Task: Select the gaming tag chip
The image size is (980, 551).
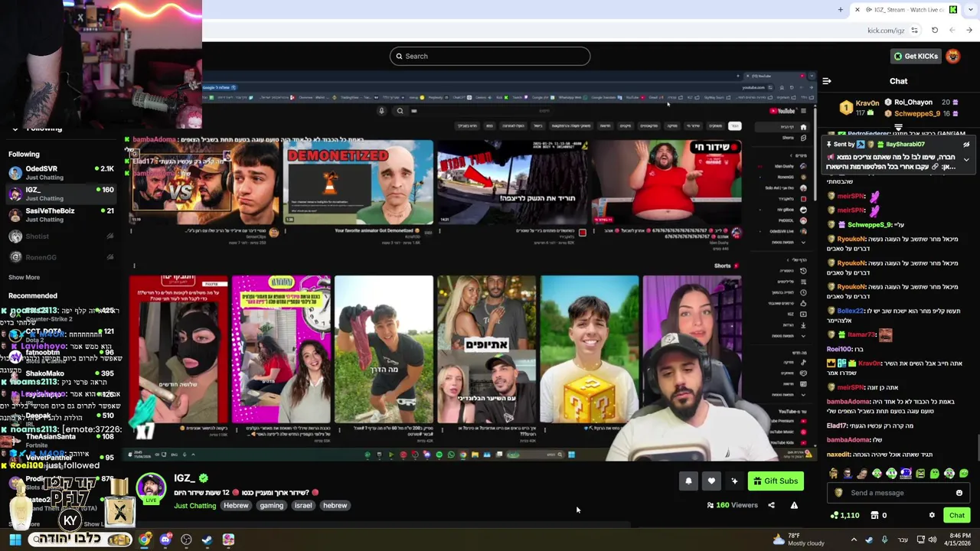Action: pos(272,505)
